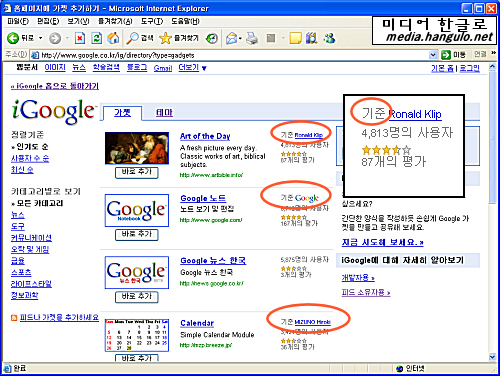
Task: Click the Art of the Day painting thumbnail
Action: tap(137, 148)
